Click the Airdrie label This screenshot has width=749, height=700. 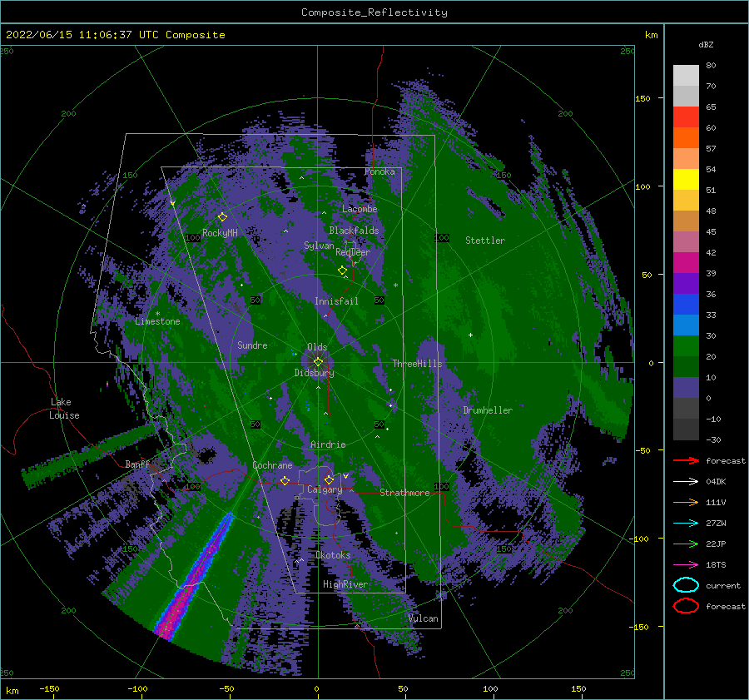(328, 444)
